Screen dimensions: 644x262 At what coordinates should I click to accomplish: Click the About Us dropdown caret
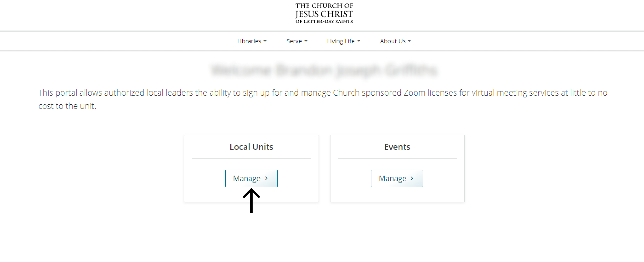[409, 41]
